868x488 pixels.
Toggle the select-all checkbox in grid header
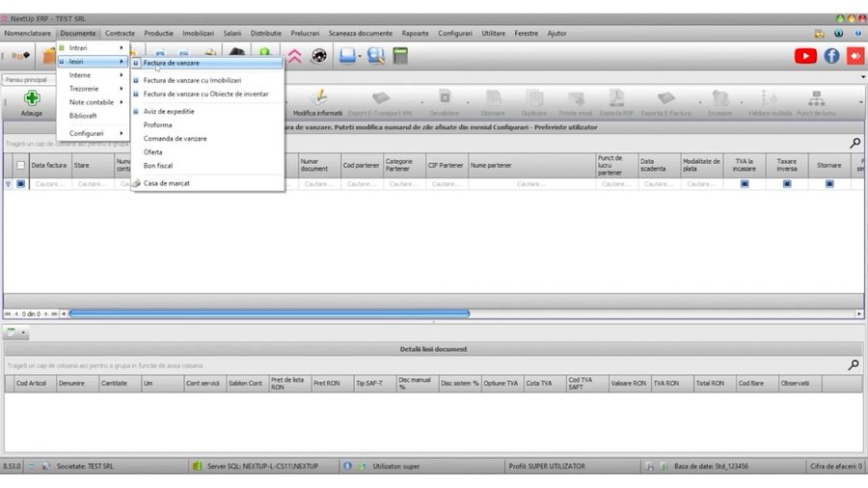[20, 165]
